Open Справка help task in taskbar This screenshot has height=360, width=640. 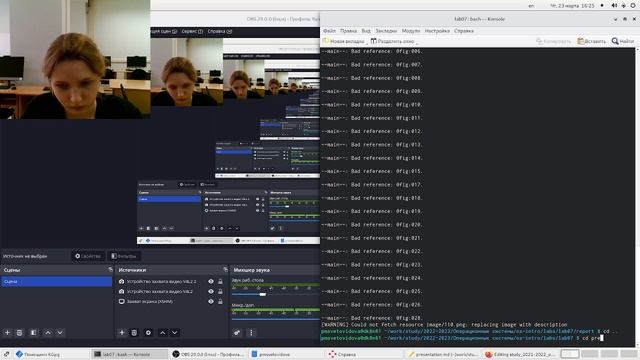(365, 354)
